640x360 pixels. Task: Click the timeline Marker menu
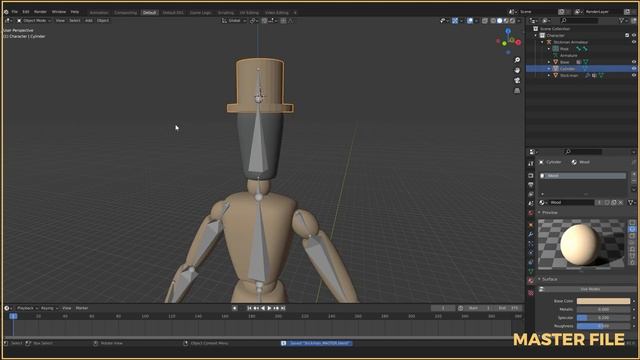pyautogui.click(x=82, y=308)
